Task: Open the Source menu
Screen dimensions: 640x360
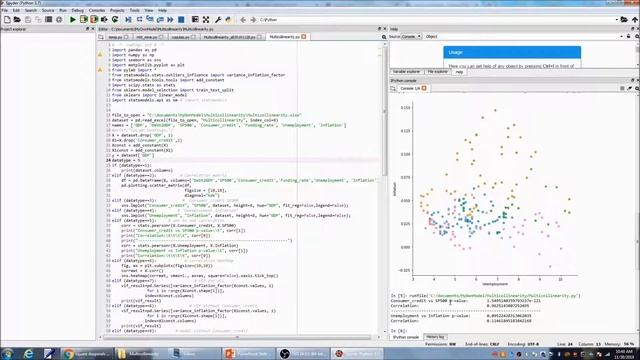Action: pyautogui.click(x=48, y=10)
